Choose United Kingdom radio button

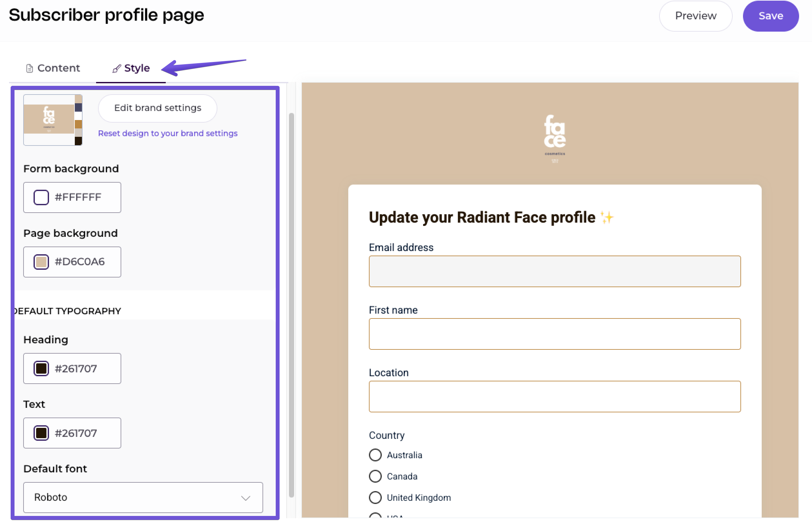coord(375,498)
